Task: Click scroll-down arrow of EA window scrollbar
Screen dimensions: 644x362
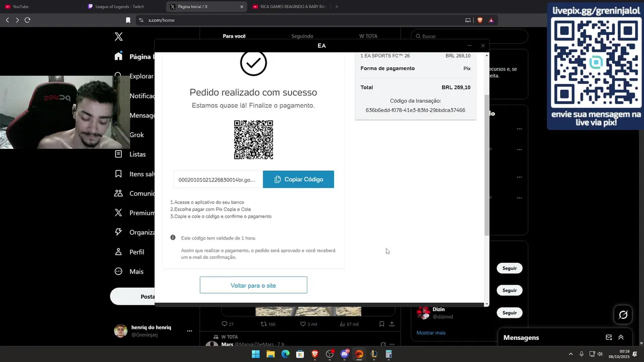Action: [487, 304]
